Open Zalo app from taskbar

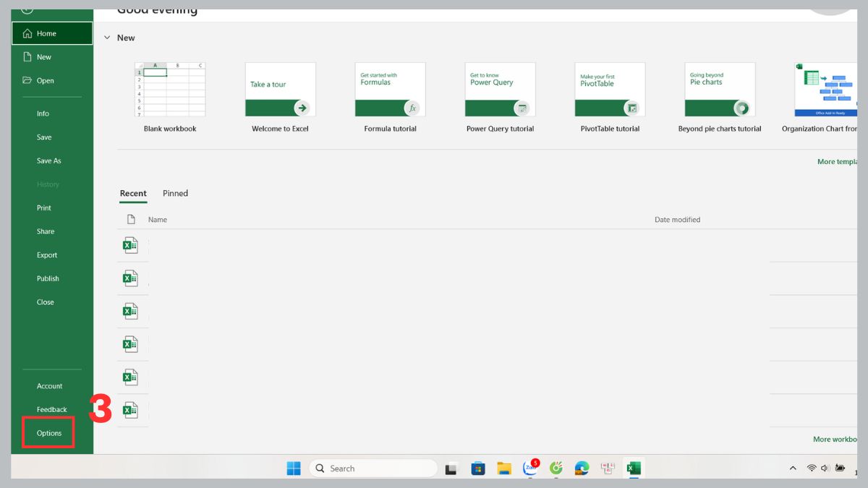point(530,468)
